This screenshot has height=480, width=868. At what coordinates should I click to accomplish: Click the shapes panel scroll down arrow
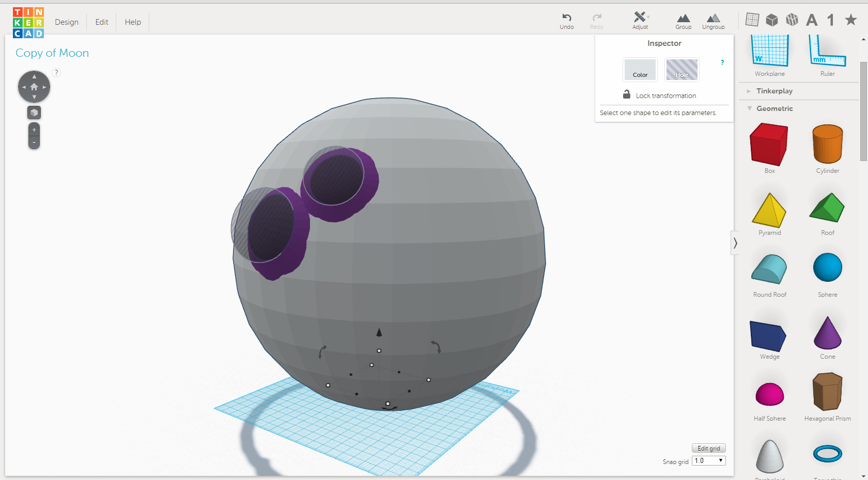point(863,476)
